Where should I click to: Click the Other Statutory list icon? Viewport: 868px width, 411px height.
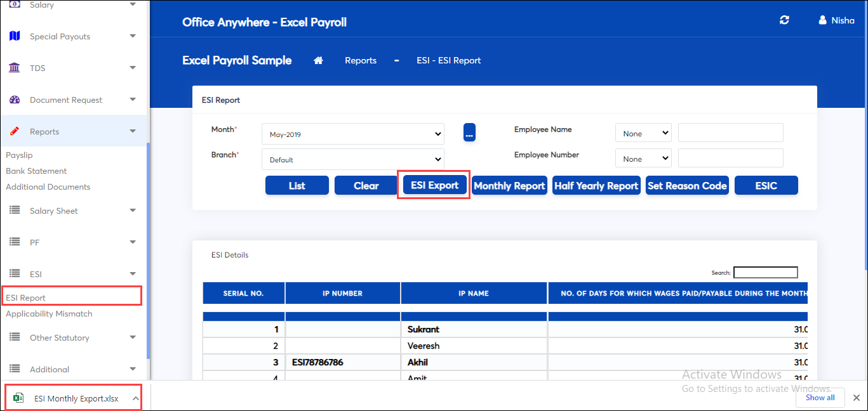[x=15, y=337]
